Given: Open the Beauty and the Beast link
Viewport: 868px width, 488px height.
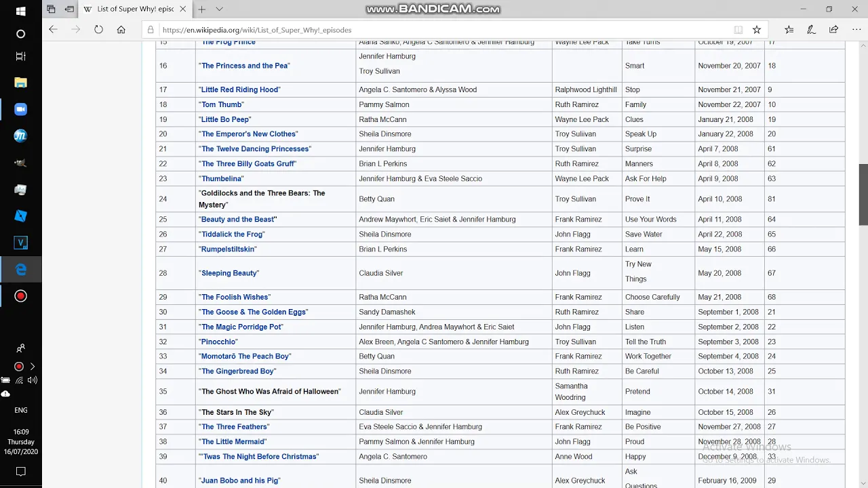Looking at the screenshot, I should (238, 220).
